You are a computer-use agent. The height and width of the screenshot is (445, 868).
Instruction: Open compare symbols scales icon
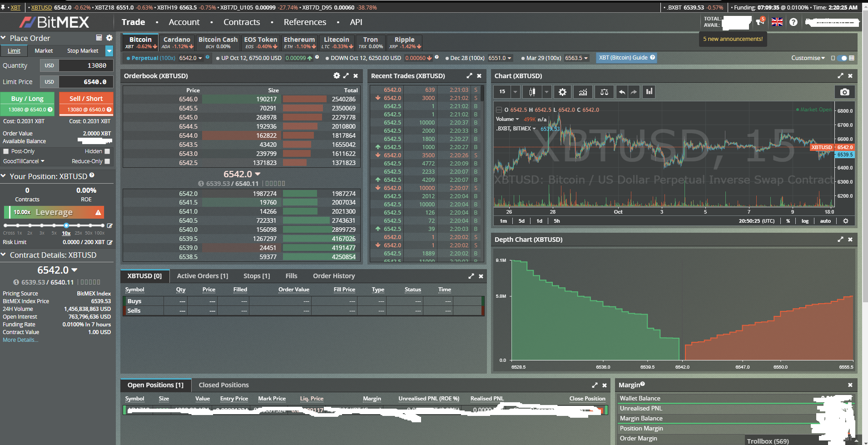pyautogui.click(x=604, y=92)
